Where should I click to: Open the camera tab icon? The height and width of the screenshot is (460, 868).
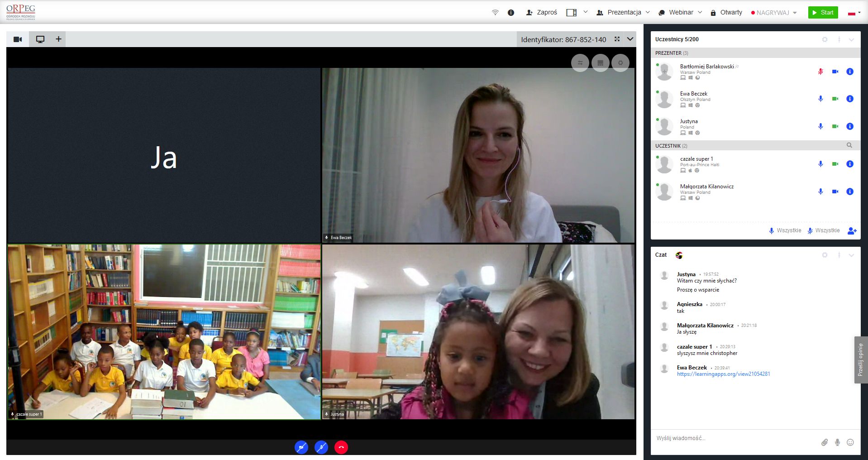point(18,39)
